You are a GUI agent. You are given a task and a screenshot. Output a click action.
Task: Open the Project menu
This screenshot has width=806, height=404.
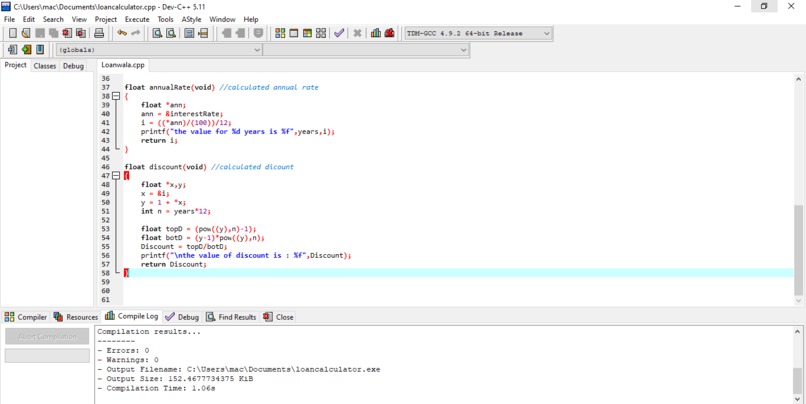coord(106,20)
